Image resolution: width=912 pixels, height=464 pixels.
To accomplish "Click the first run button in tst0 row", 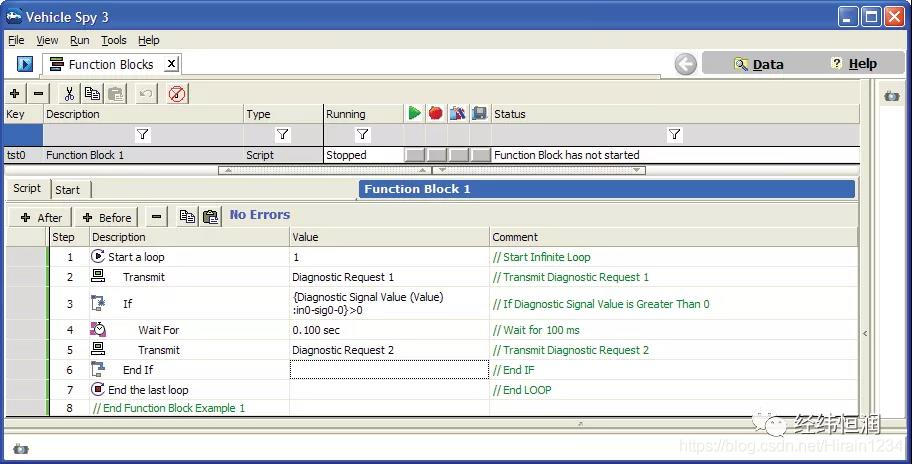I will click(415, 155).
